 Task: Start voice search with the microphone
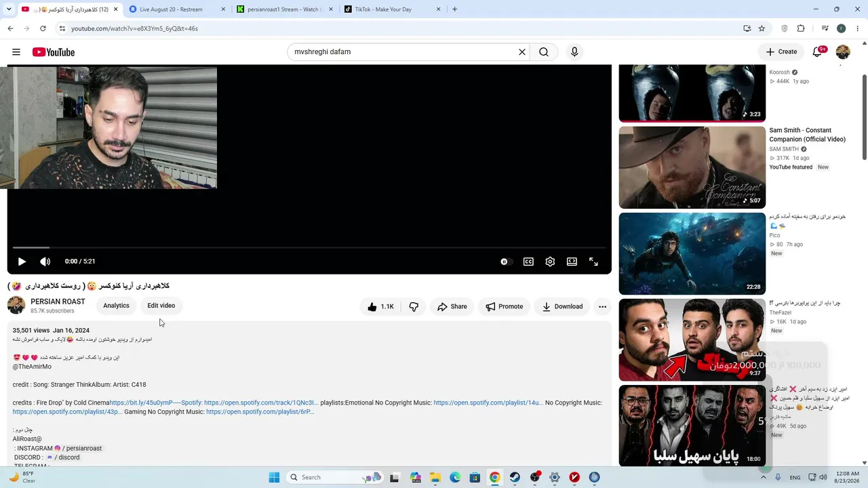tap(574, 52)
